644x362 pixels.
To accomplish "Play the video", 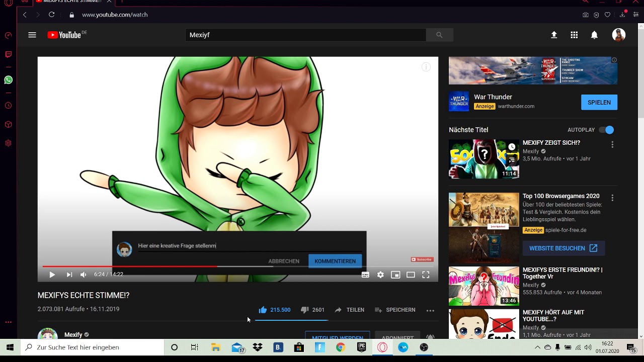I will click(x=52, y=275).
